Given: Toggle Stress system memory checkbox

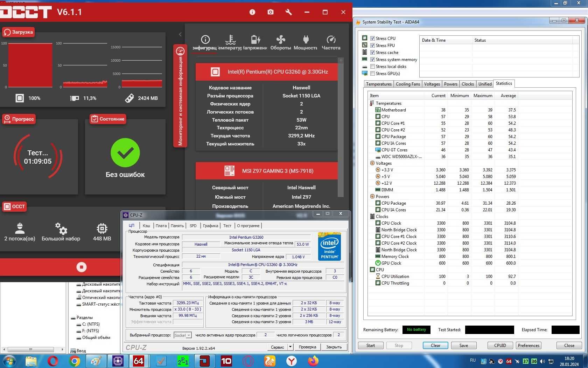Looking at the screenshot, I should (x=372, y=60).
